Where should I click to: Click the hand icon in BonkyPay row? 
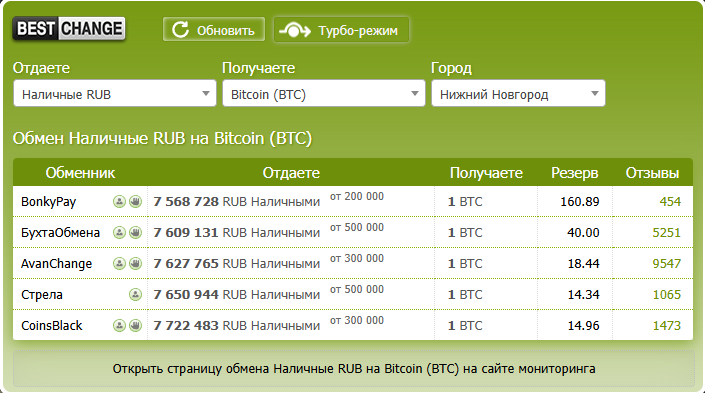tap(135, 201)
